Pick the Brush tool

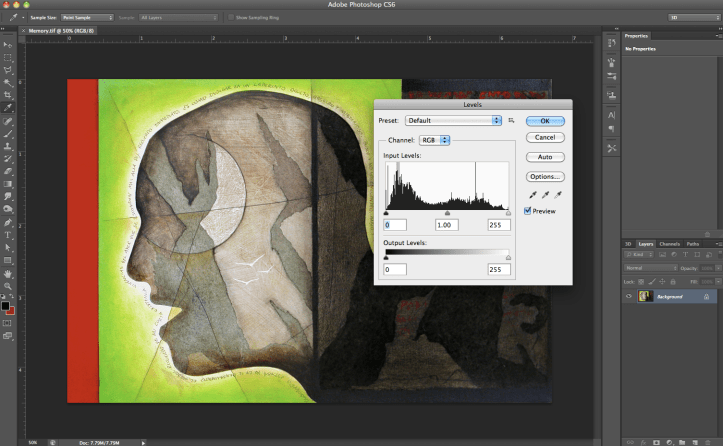click(8, 132)
